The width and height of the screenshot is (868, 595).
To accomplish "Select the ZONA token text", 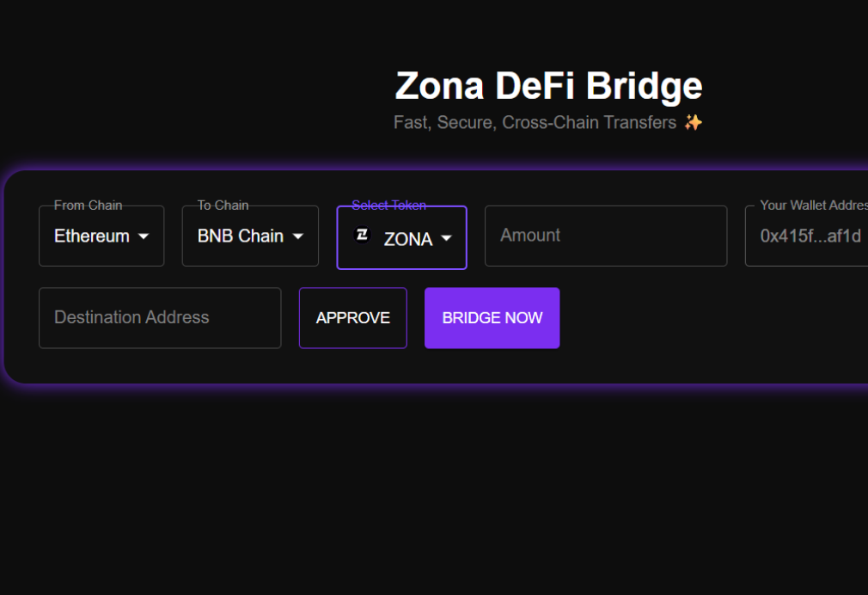I will coord(408,239).
